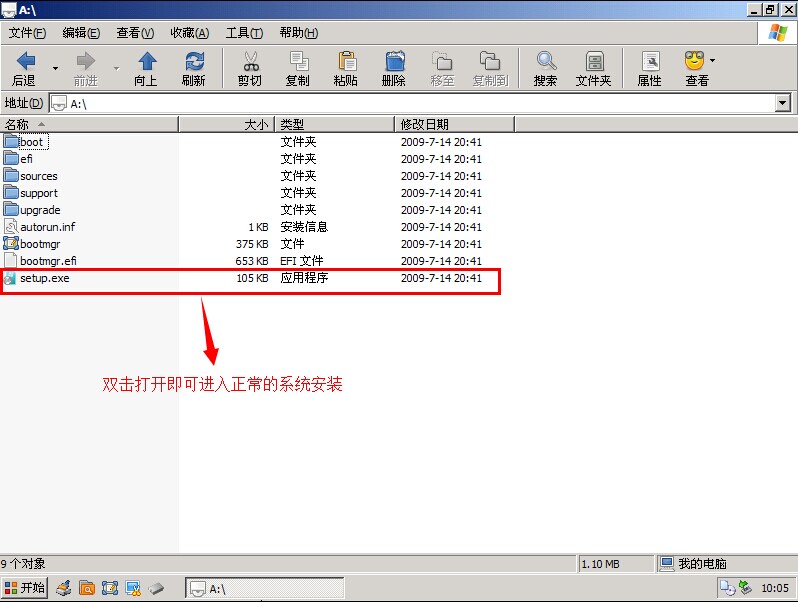Launch monitor-with-tools quick-launch icon
Viewport: 798px width, 602px height.
133,588
